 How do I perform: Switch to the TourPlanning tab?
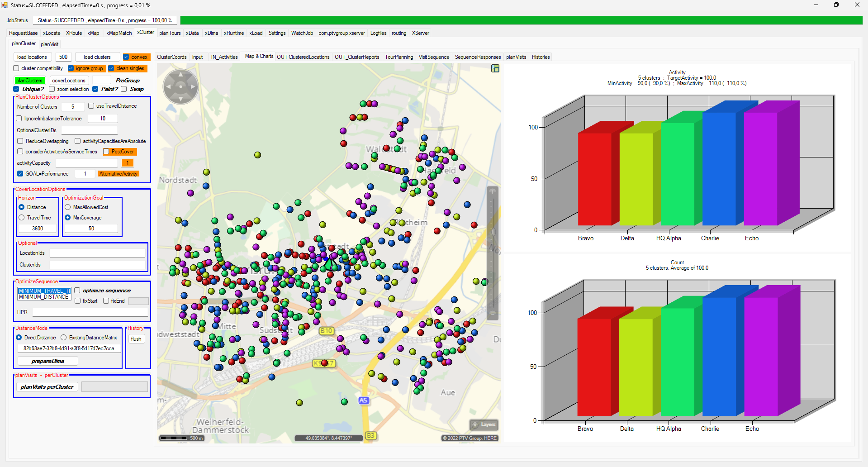398,57
